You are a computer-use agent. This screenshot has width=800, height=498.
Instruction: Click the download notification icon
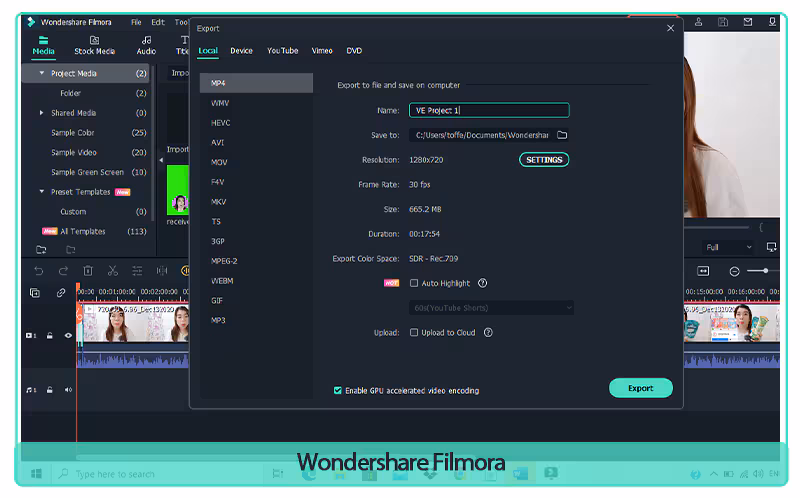772,22
